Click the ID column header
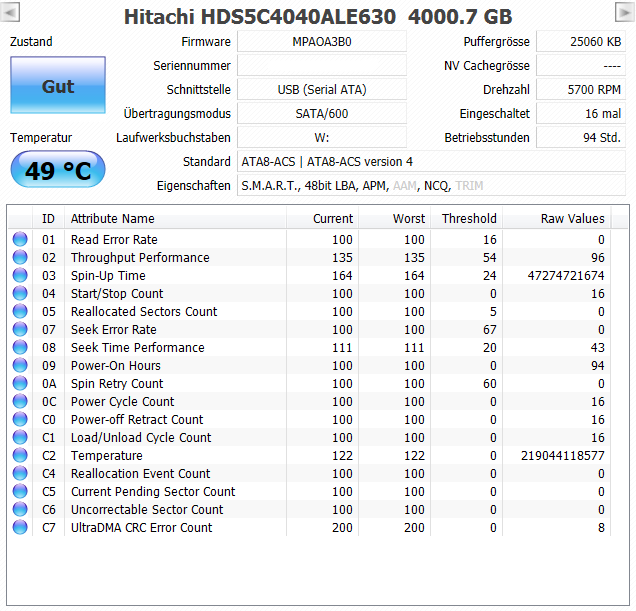636x611 pixels. 48,219
